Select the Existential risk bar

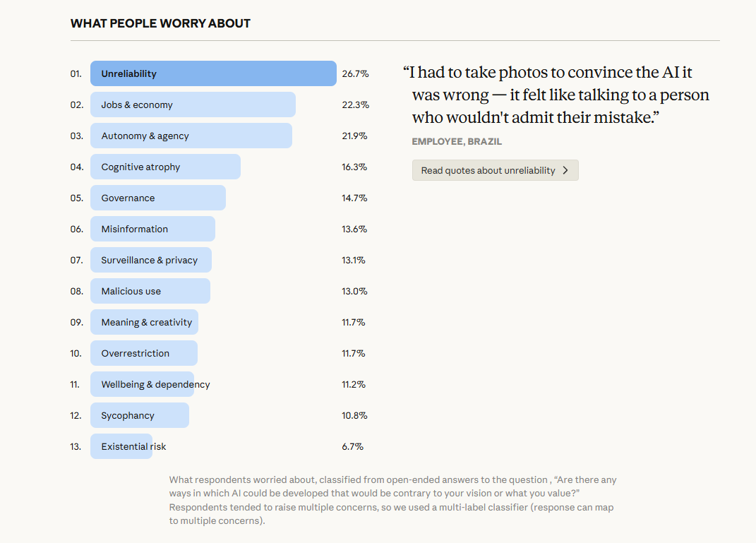pyautogui.click(x=121, y=446)
